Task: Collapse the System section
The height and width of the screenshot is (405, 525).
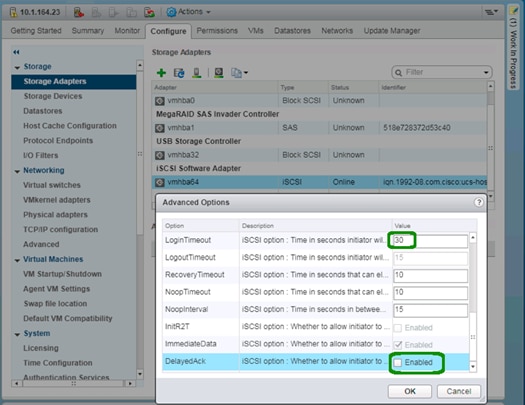Action: coord(17,334)
